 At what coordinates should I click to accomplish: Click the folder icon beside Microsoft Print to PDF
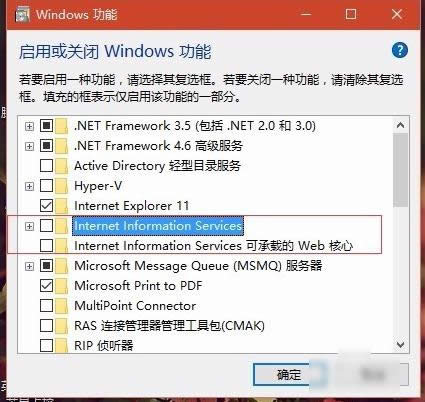coord(61,286)
